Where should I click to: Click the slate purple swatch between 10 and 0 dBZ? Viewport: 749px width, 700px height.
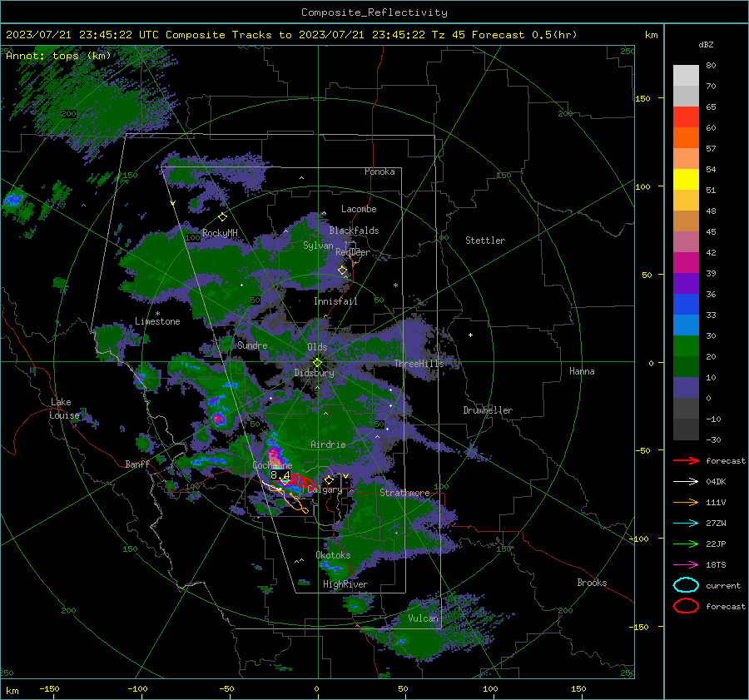tap(686, 388)
